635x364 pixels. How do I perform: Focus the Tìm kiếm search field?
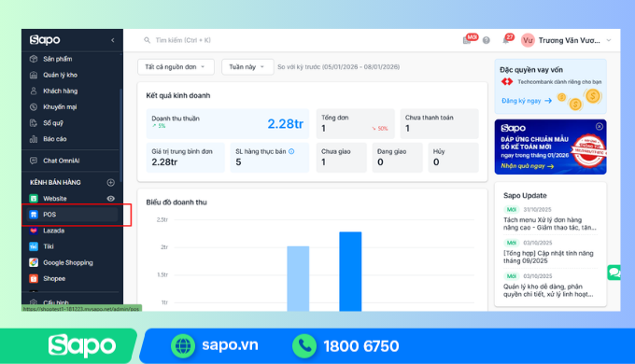coord(183,40)
